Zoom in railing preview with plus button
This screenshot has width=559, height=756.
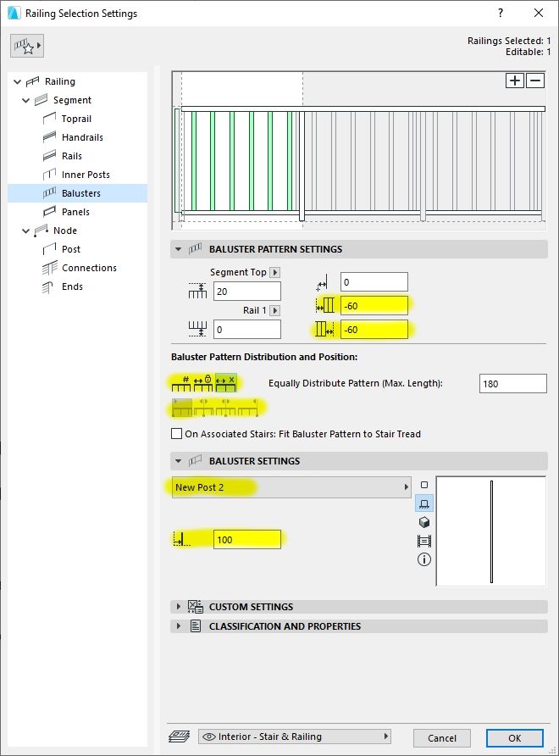tap(515, 81)
